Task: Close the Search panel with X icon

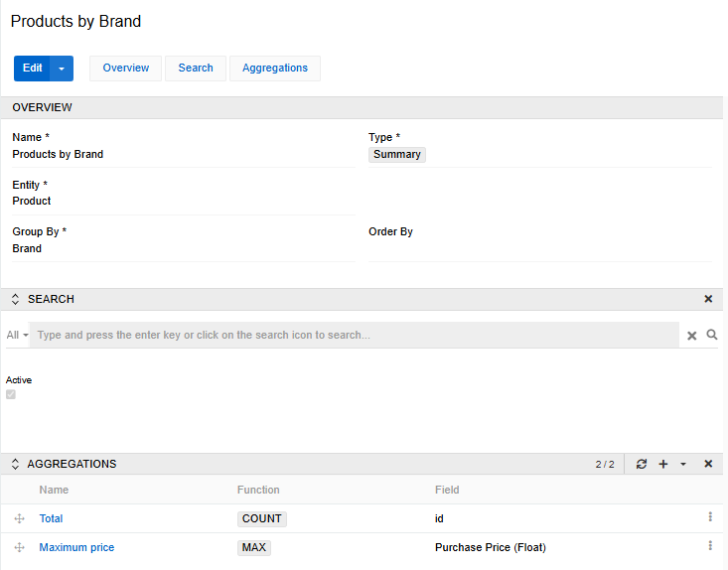Action: click(x=708, y=299)
